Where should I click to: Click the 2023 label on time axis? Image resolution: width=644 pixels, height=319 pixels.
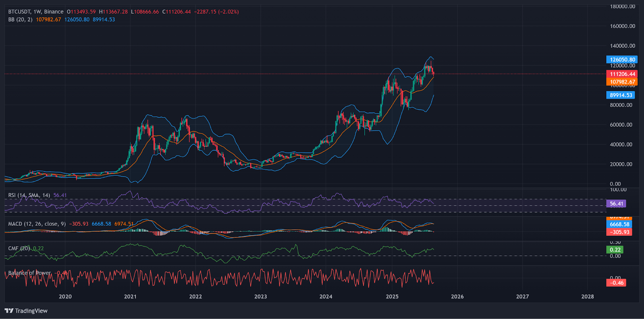click(x=260, y=296)
